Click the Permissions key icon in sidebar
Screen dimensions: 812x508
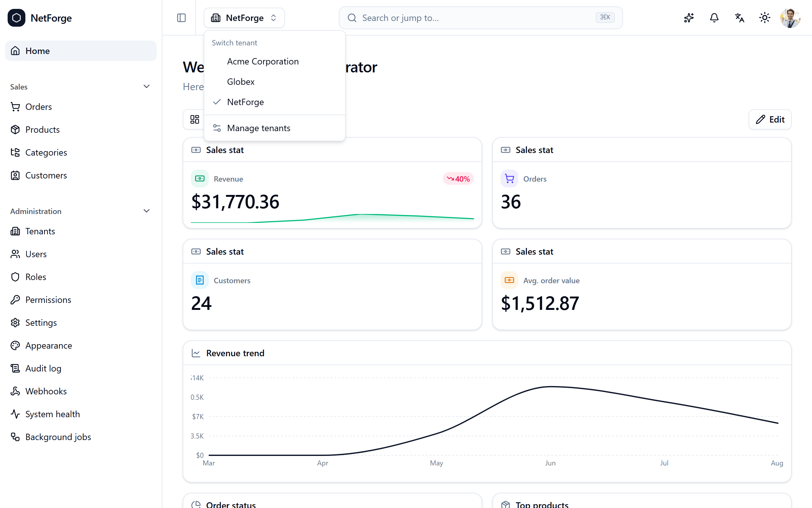pyautogui.click(x=15, y=300)
